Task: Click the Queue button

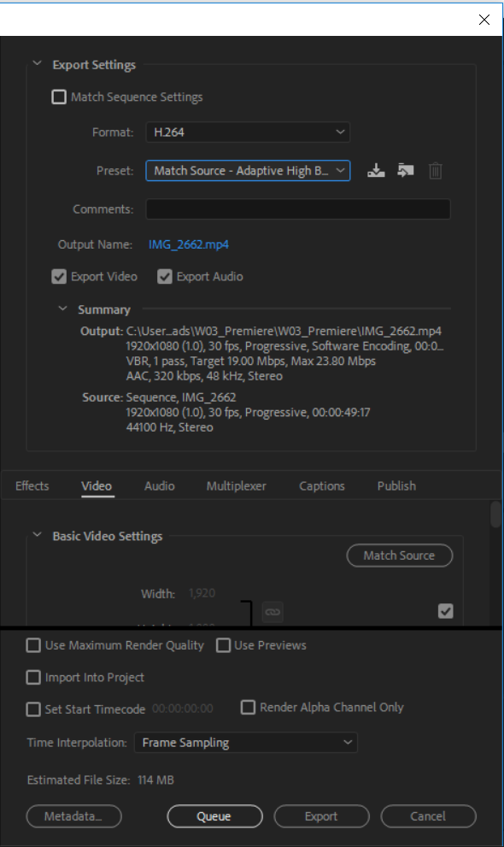Action: point(214,816)
